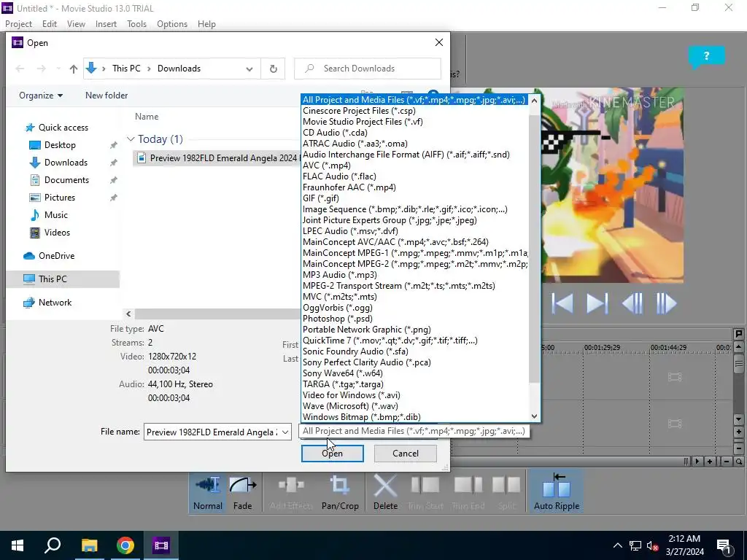Go up one folder level
Viewport: 747px width, 560px height.
(x=74, y=69)
